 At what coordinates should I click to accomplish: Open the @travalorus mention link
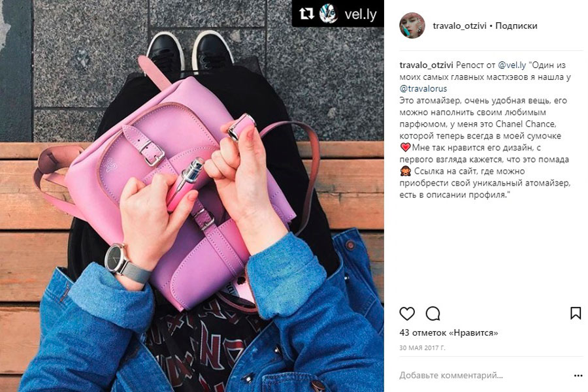pos(423,89)
